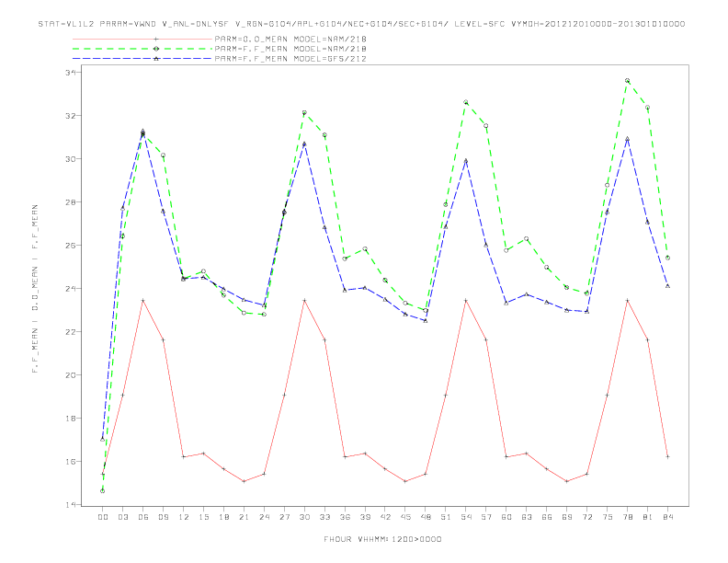Click x-axis forecast hour label 33
728x563 pixels.
pos(324,517)
